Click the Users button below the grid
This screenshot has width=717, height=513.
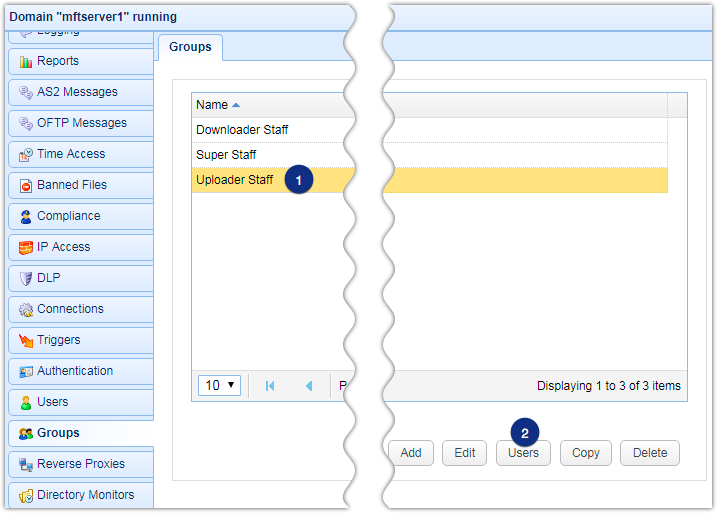pyautogui.click(x=523, y=453)
